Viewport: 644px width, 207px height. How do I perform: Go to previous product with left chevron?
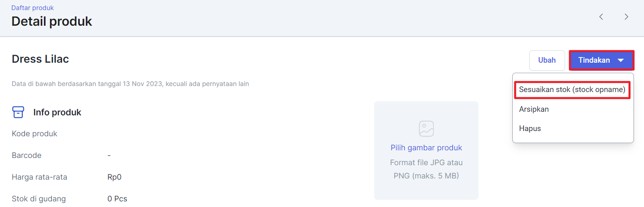[x=601, y=16]
